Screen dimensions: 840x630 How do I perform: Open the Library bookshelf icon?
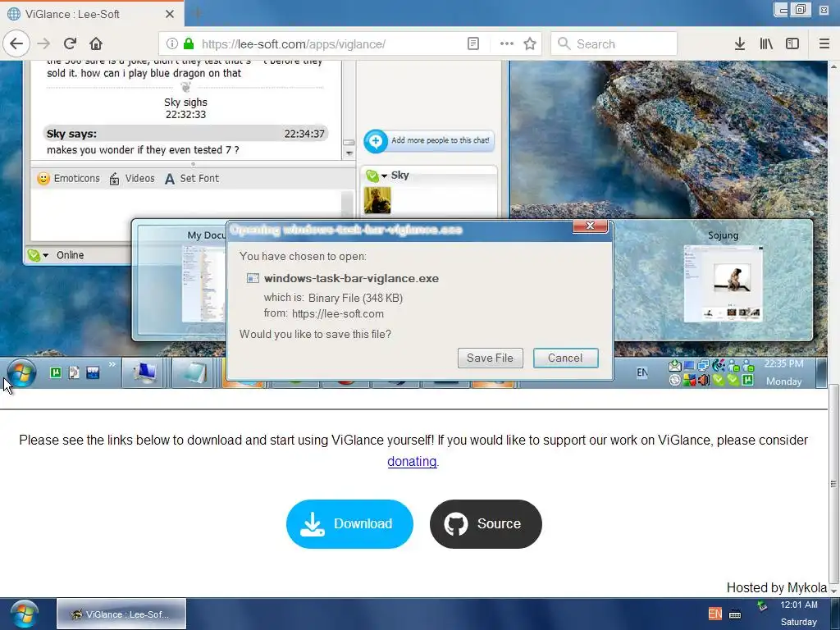[x=766, y=44]
